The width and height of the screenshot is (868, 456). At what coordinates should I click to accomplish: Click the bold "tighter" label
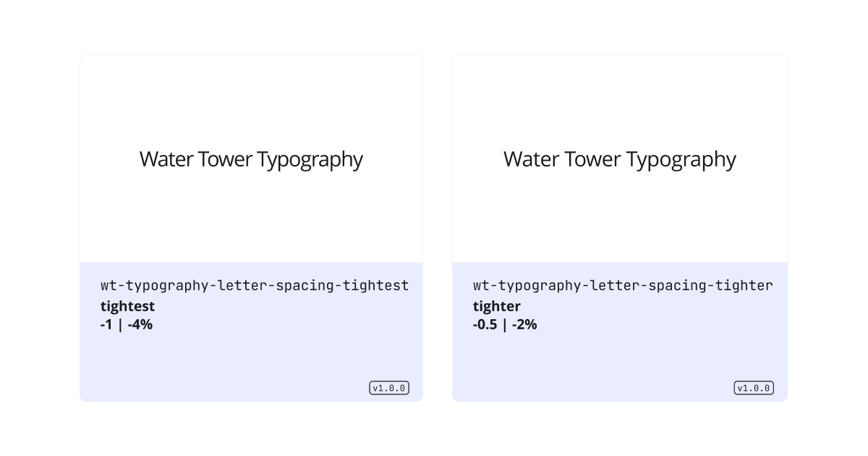[497, 306]
